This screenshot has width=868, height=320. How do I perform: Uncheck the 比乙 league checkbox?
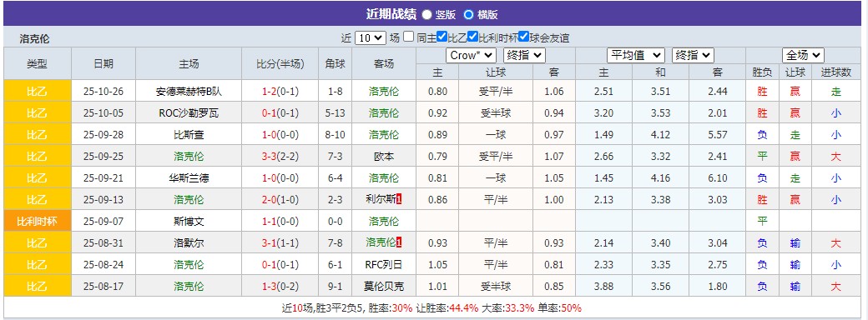point(442,37)
